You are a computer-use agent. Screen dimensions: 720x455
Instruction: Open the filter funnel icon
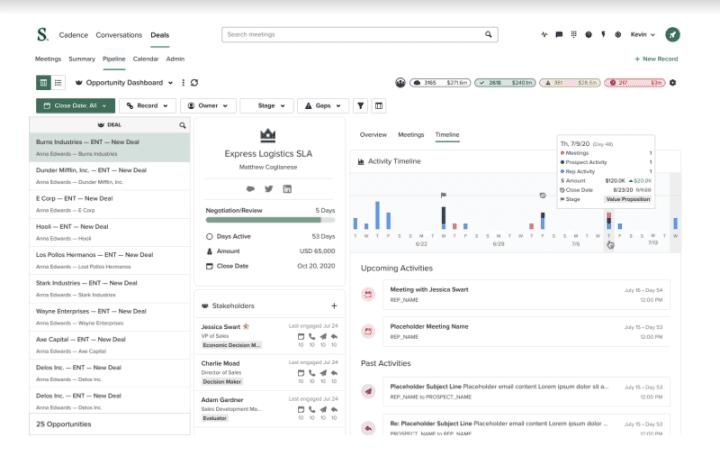tap(360, 106)
